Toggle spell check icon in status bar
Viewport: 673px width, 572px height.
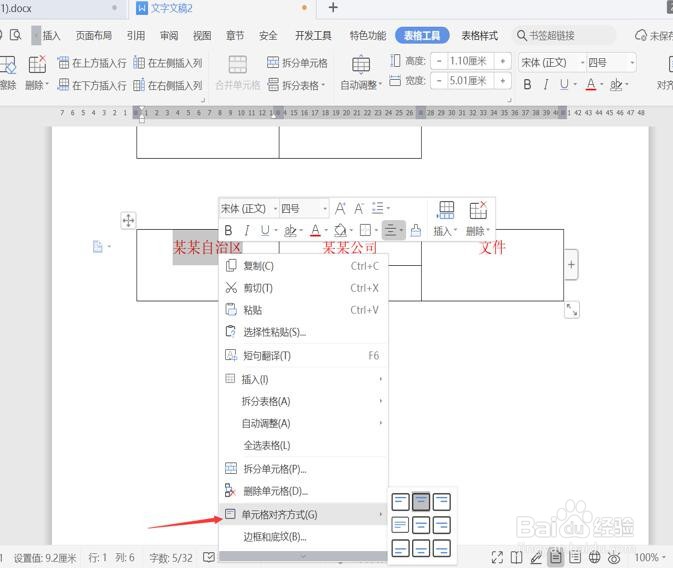[209, 557]
